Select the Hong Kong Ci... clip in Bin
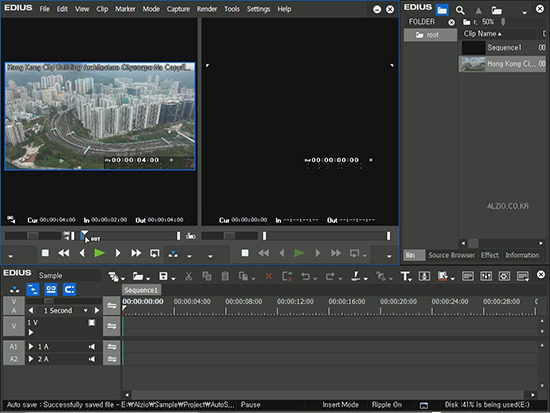The height and width of the screenshot is (413, 550). click(x=502, y=64)
